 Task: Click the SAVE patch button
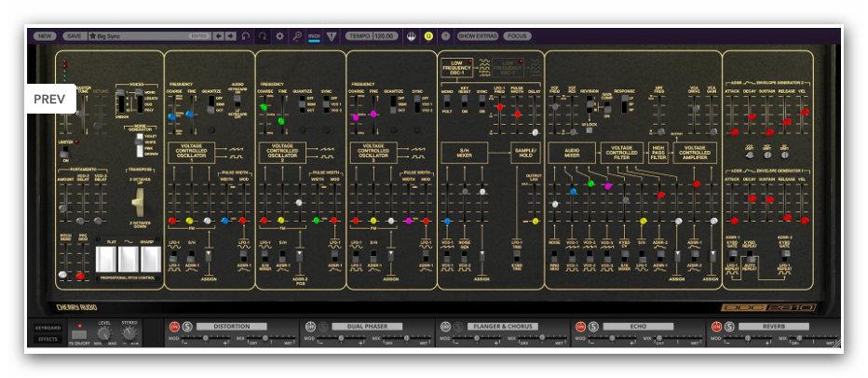click(x=75, y=36)
